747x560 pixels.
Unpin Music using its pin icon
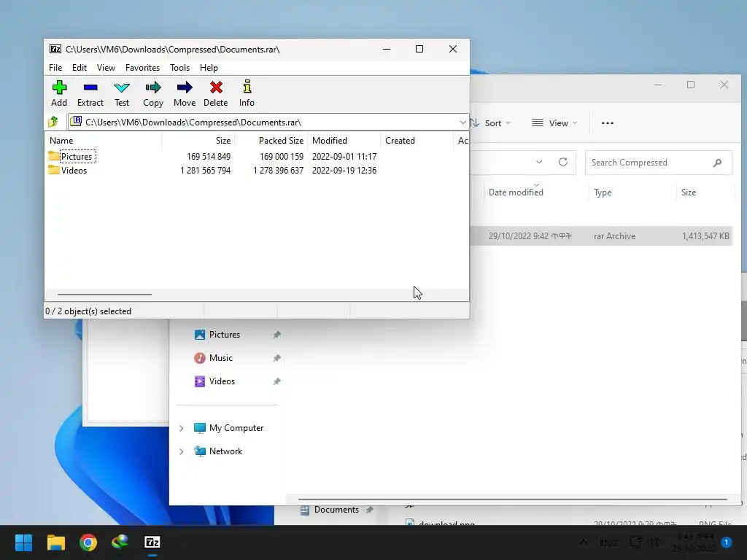pos(276,358)
